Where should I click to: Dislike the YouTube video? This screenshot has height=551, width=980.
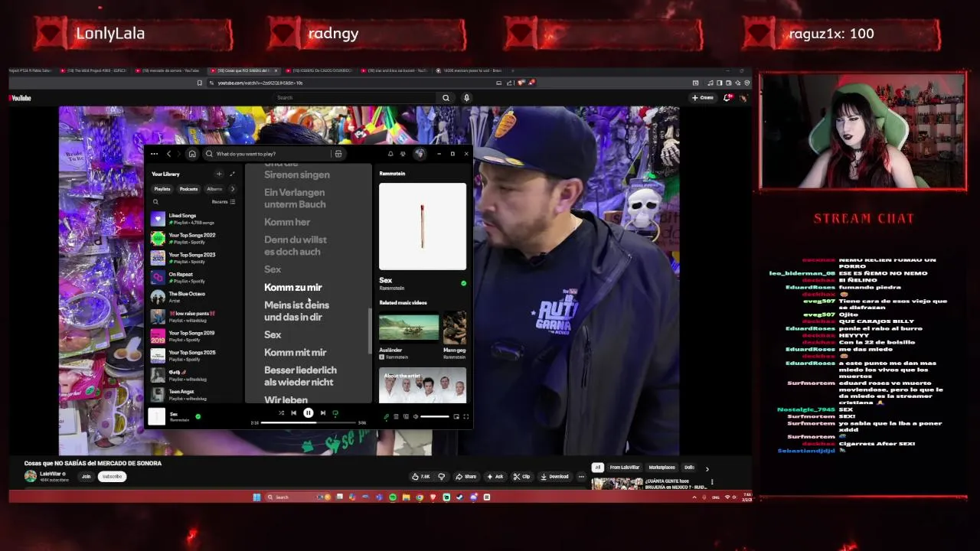[442, 476]
